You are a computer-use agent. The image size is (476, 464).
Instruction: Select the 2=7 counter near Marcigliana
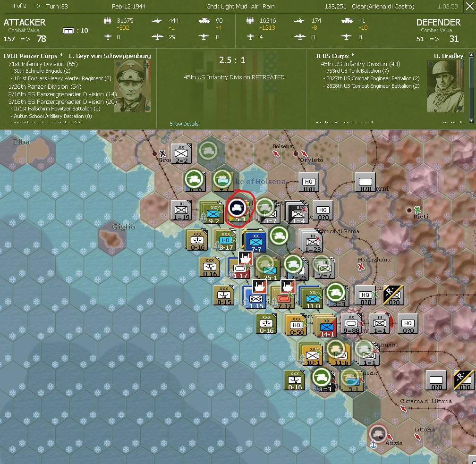click(324, 269)
